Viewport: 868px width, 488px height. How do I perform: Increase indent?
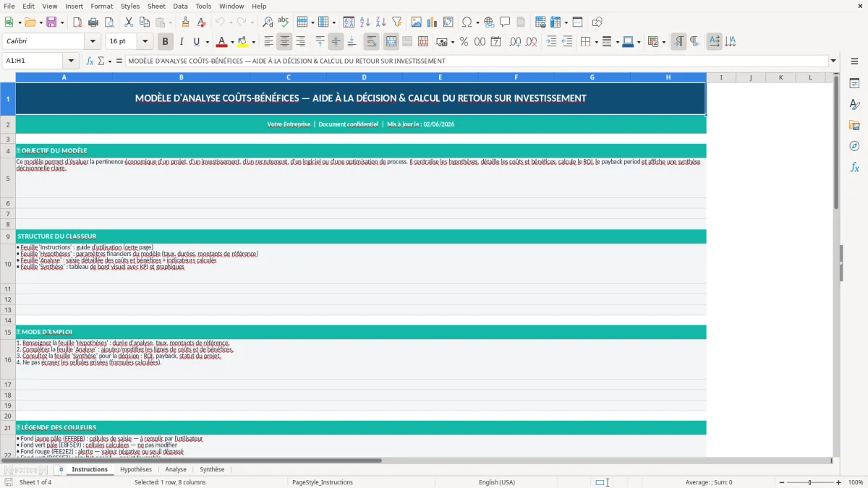pos(551,42)
